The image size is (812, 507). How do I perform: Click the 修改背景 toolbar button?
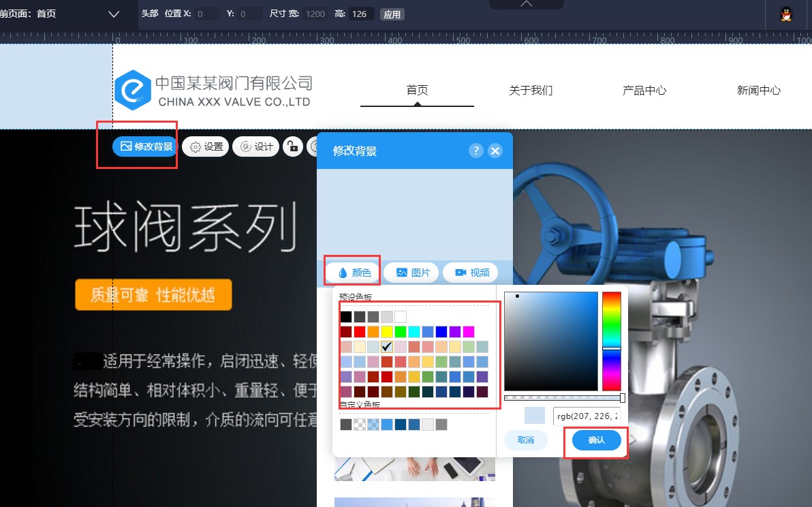(x=146, y=147)
